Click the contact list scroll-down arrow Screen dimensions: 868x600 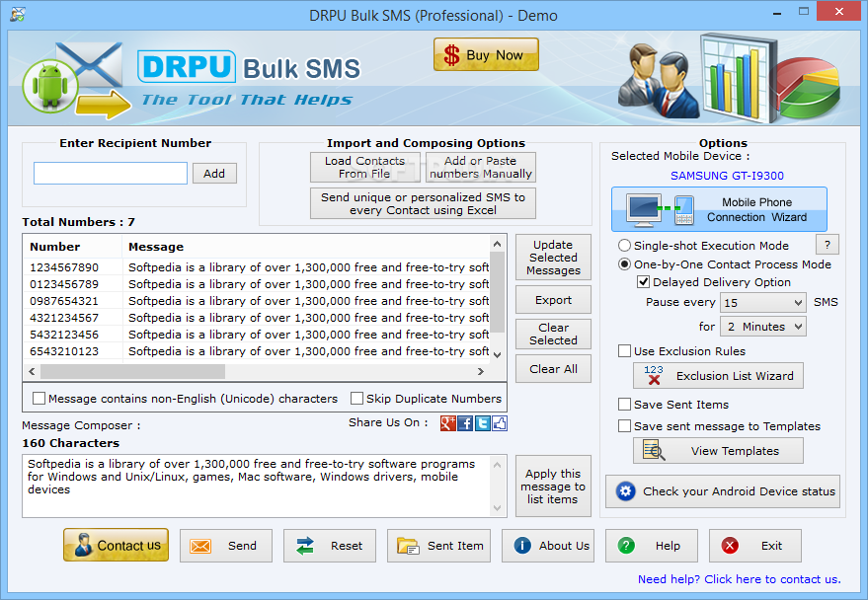(x=497, y=355)
